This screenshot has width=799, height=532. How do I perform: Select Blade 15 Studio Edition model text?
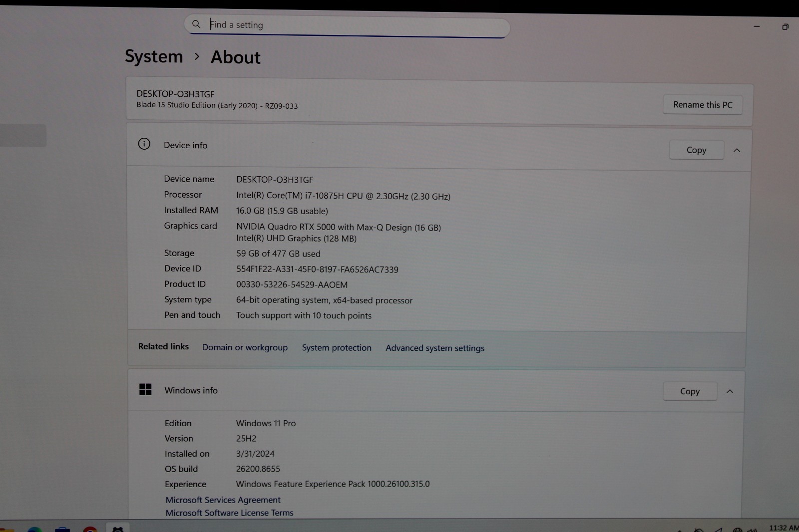pyautogui.click(x=217, y=105)
